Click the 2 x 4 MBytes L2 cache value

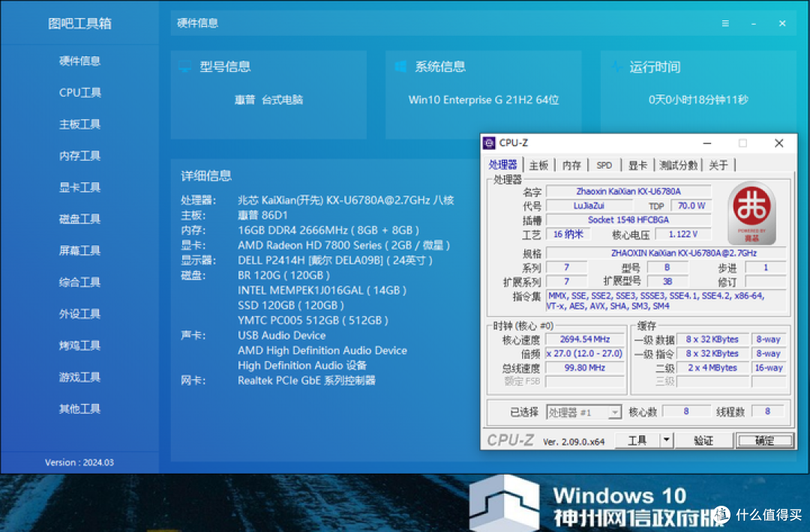point(712,368)
